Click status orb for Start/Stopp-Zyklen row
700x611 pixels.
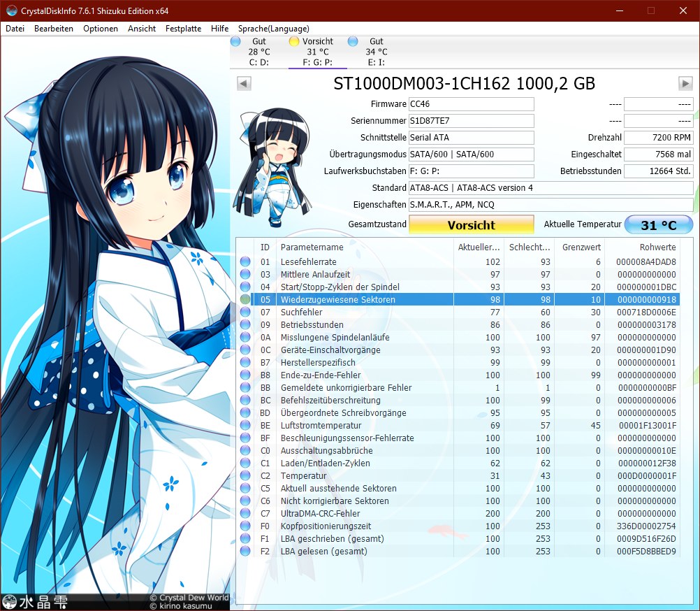click(x=245, y=287)
